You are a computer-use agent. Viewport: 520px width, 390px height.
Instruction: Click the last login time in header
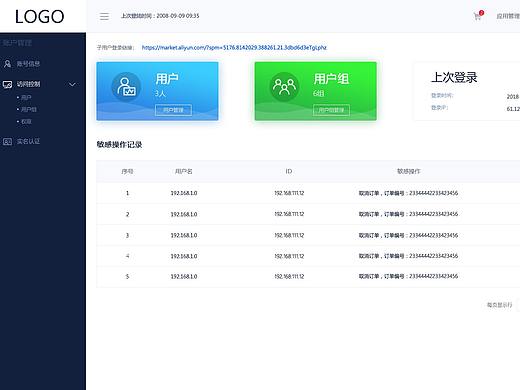pyautogui.click(x=160, y=16)
